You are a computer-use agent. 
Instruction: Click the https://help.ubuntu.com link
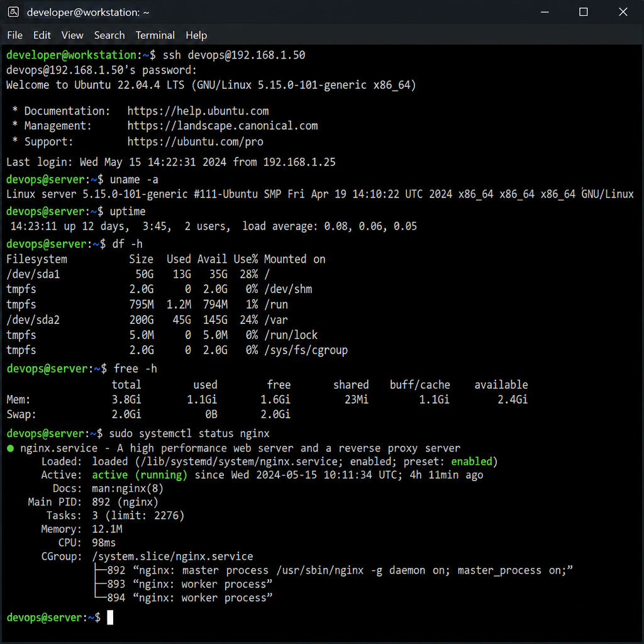click(x=198, y=111)
